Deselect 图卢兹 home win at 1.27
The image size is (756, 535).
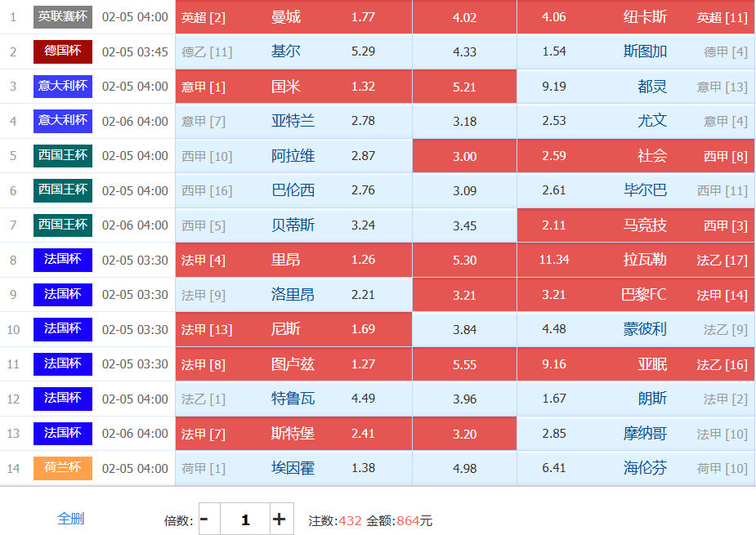[293, 364]
